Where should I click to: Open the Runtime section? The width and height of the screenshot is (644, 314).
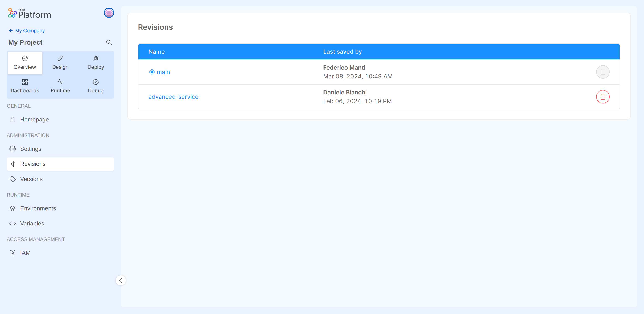tap(60, 86)
